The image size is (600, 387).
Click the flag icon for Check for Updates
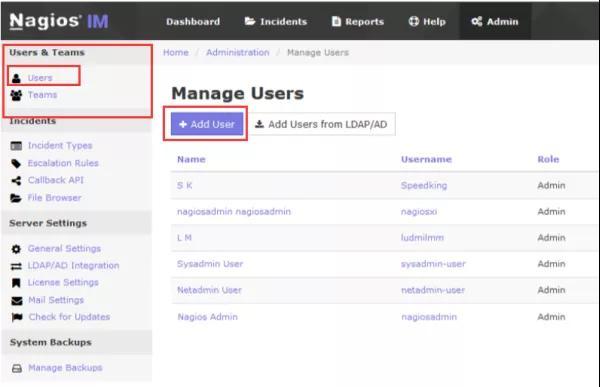coord(17,317)
